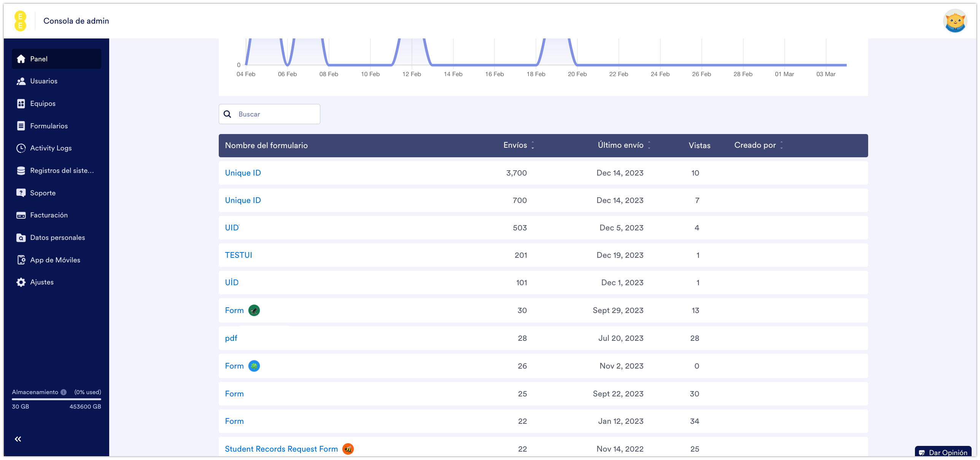Click the storage info icon next to Almacenamiento
Image resolution: width=980 pixels, height=460 pixels.
pos(64,392)
